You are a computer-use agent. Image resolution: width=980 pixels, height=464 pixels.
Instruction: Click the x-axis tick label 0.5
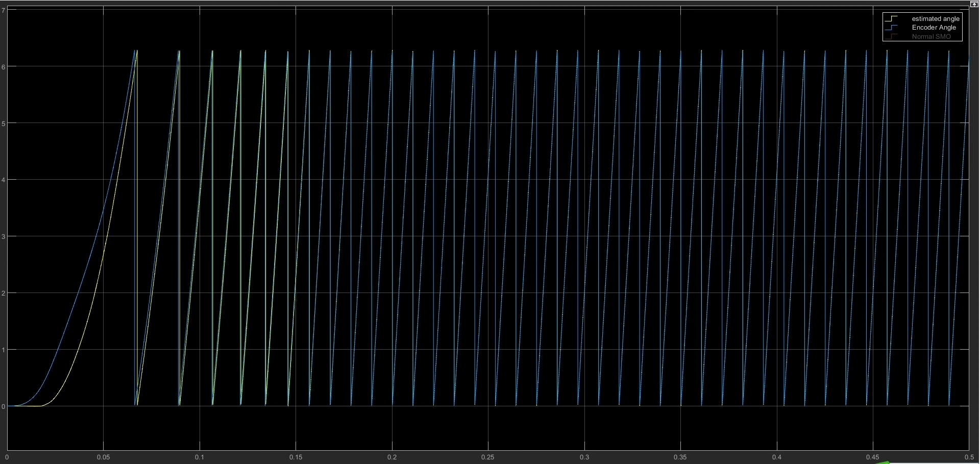pyautogui.click(x=969, y=457)
